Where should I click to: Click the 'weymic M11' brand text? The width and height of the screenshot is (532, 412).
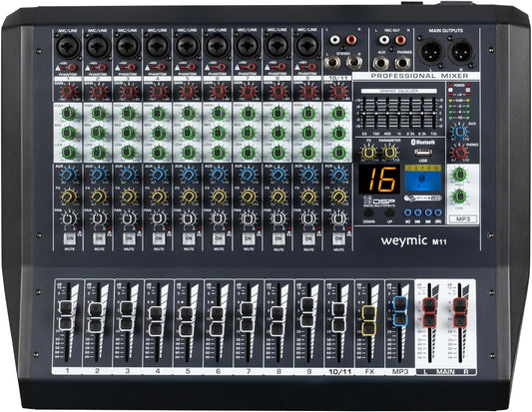tap(413, 240)
